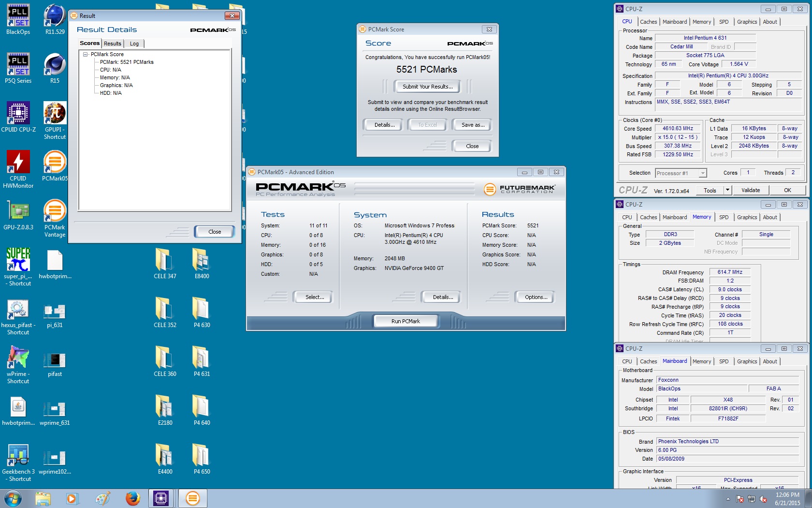The image size is (812, 508).
Task: Show hidden tray icons arrow
Action: click(x=728, y=499)
